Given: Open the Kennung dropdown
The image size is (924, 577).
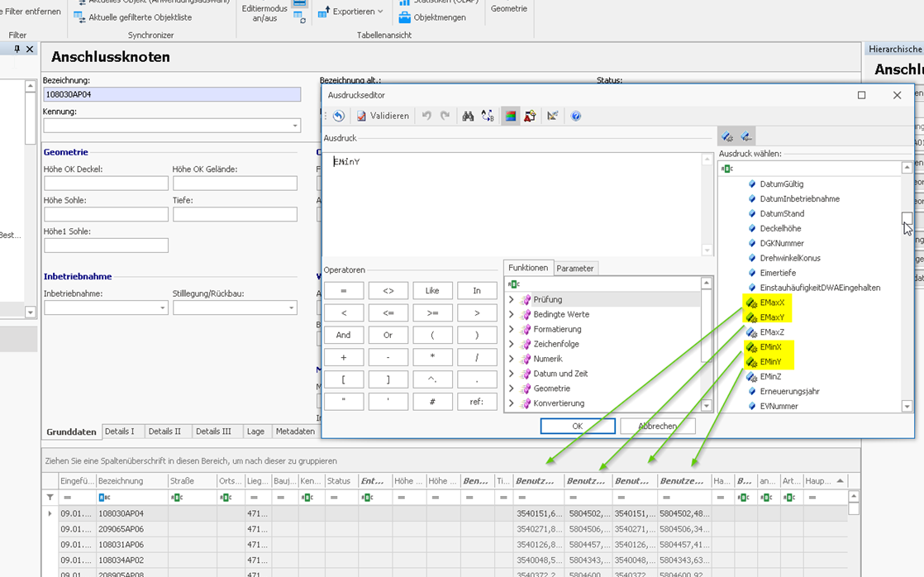Looking at the screenshot, I should point(295,126).
